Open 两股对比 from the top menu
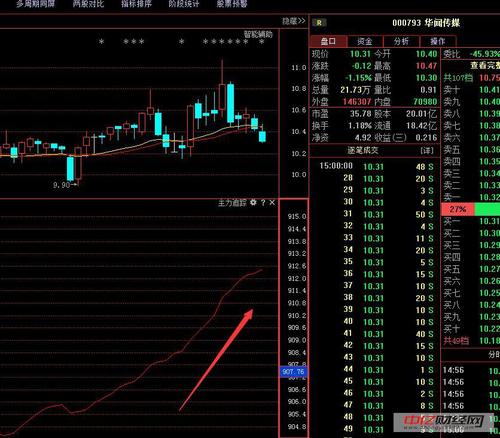500x438 pixels. [88, 4]
